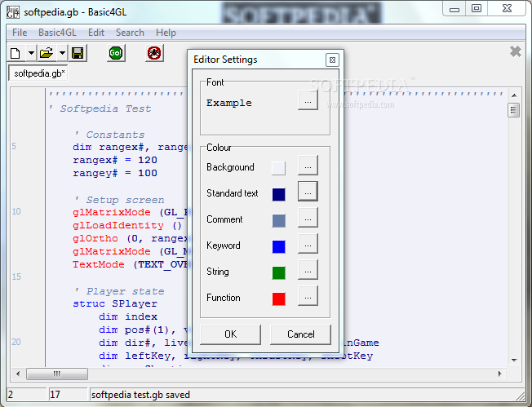
Task: Choose font via Example browse button
Action: pyautogui.click(x=308, y=100)
